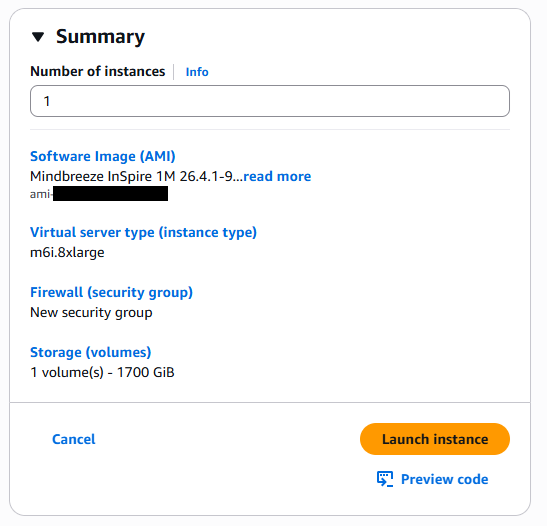Viewport: 547px width, 526px height.
Task: Click the Summary heading text
Action: pos(100,37)
